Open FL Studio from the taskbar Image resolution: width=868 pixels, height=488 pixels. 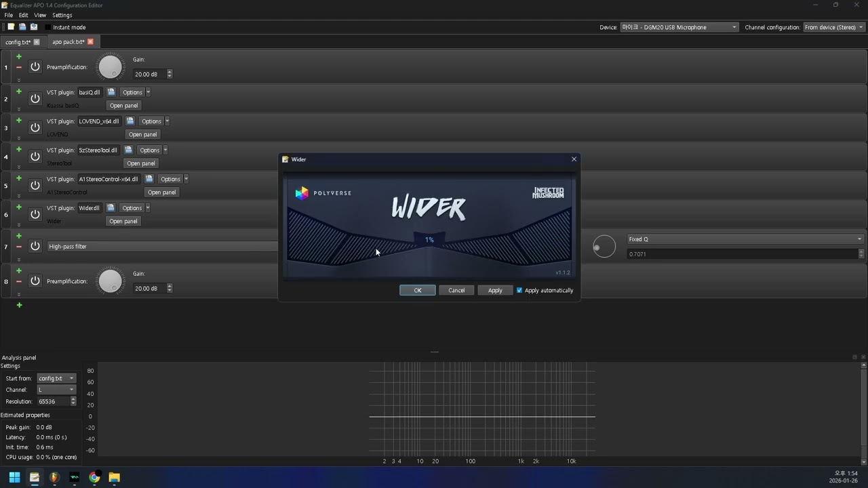point(54,477)
